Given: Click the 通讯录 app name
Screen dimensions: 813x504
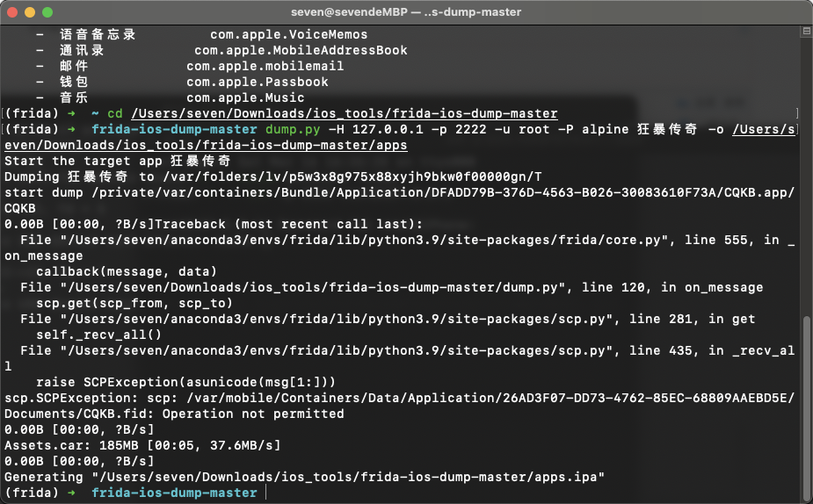Looking at the screenshot, I should tap(82, 50).
